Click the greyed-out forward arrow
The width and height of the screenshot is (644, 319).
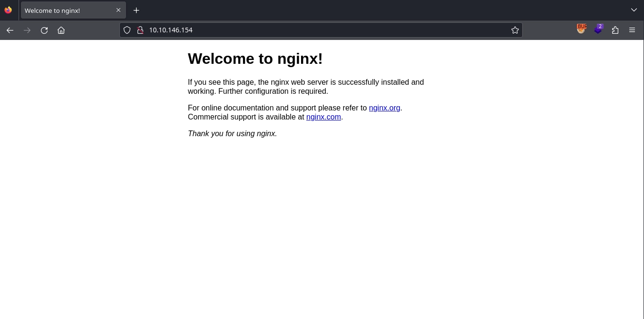[x=27, y=30]
